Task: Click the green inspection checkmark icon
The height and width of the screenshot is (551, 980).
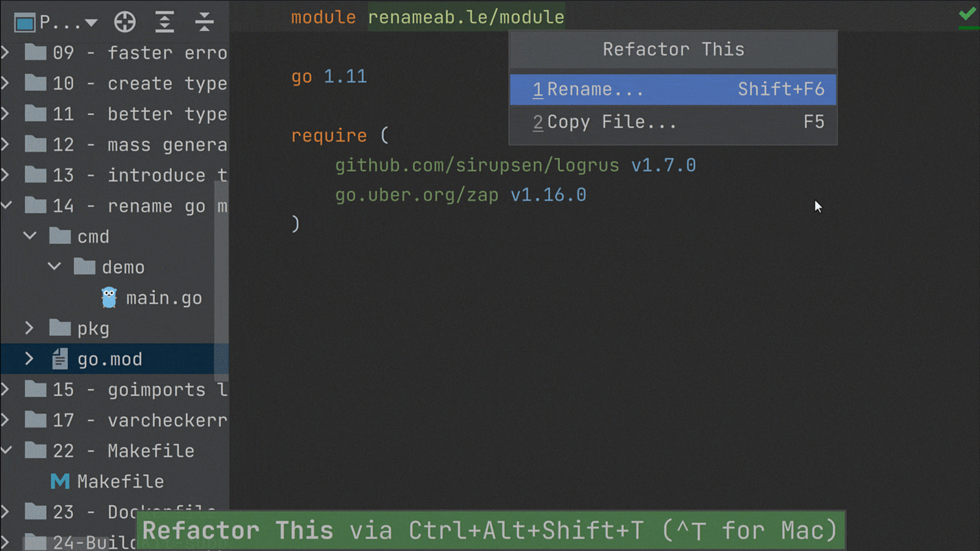Action: [967, 14]
